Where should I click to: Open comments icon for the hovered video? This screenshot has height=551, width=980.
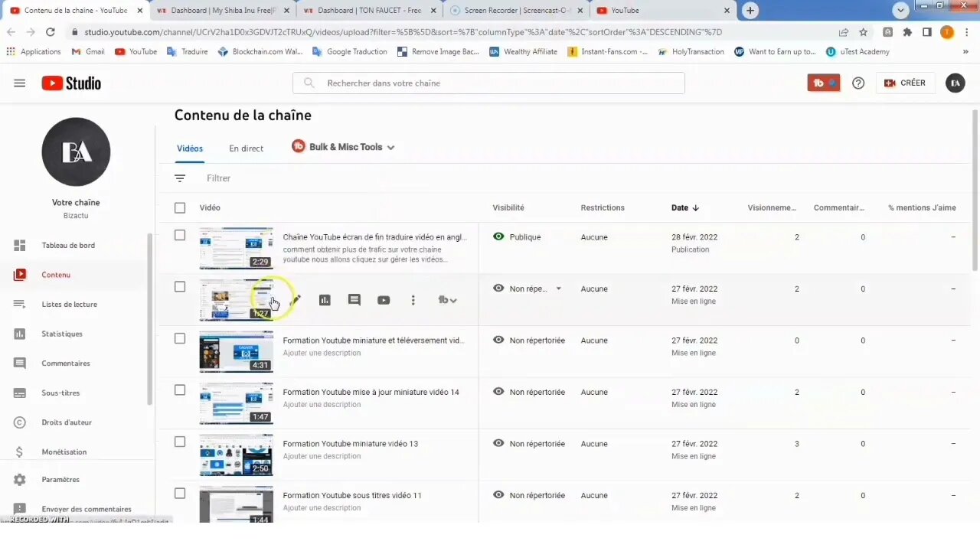click(x=354, y=300)
